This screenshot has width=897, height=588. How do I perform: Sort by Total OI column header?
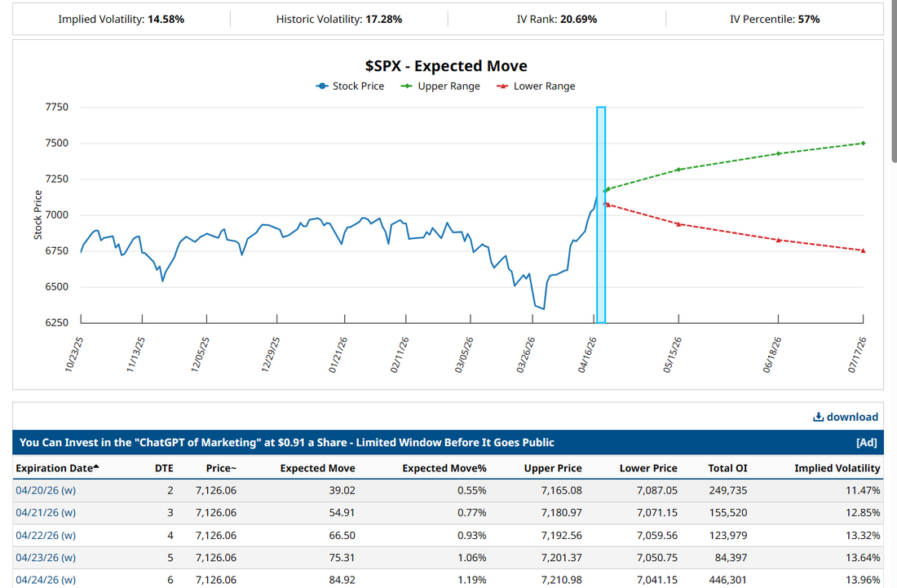[x=727, y=468]
